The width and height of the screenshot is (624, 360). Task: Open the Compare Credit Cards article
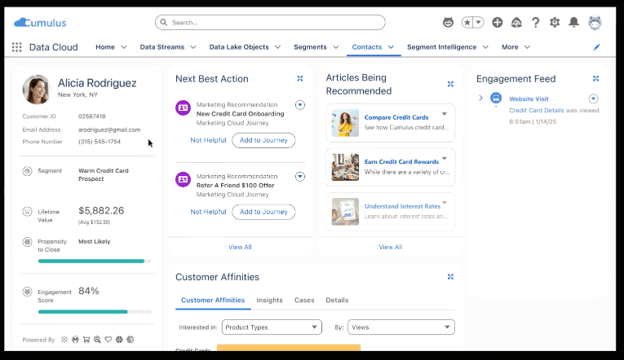click(x=396, y=117)
